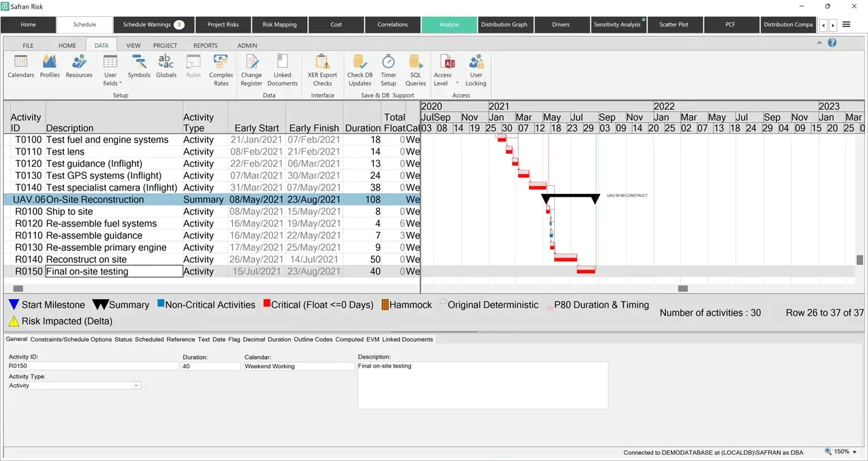
Task: Open the Globals settings
Action: tap(166, 67)
